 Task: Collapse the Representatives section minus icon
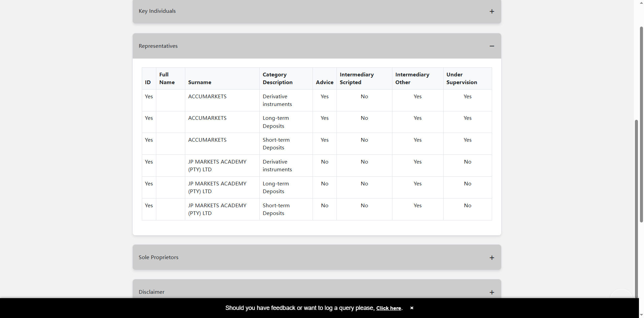pos(492,46)
